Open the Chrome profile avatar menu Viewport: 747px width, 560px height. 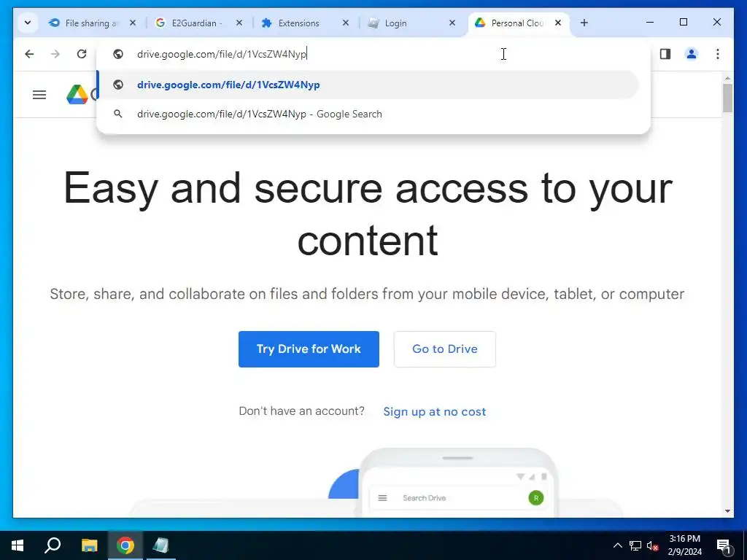[692, 54]
